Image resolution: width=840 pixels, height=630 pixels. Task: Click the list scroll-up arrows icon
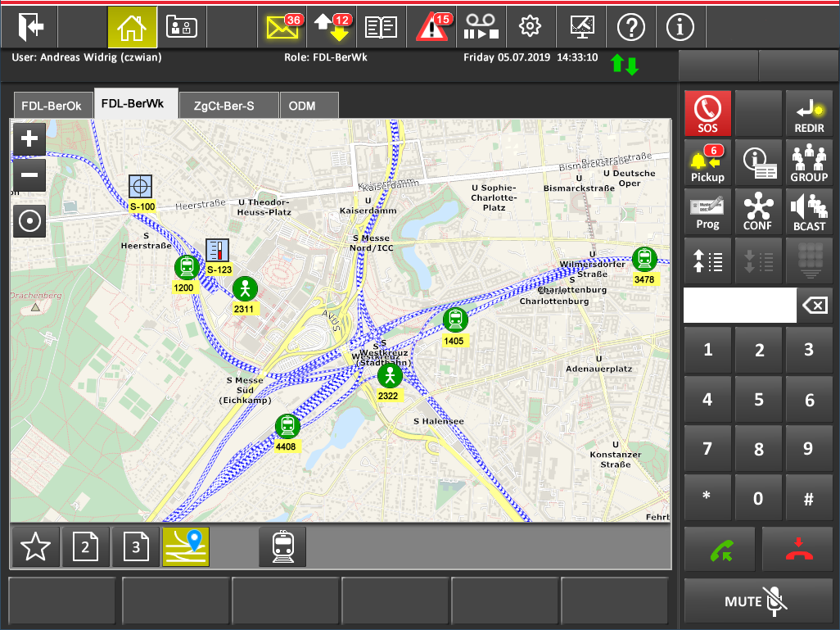707,261
